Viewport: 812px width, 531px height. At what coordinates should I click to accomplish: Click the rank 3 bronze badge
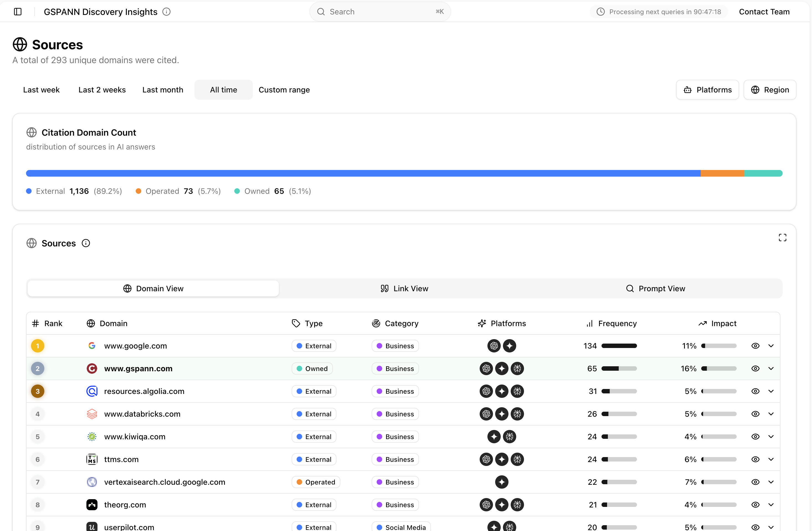38,391
